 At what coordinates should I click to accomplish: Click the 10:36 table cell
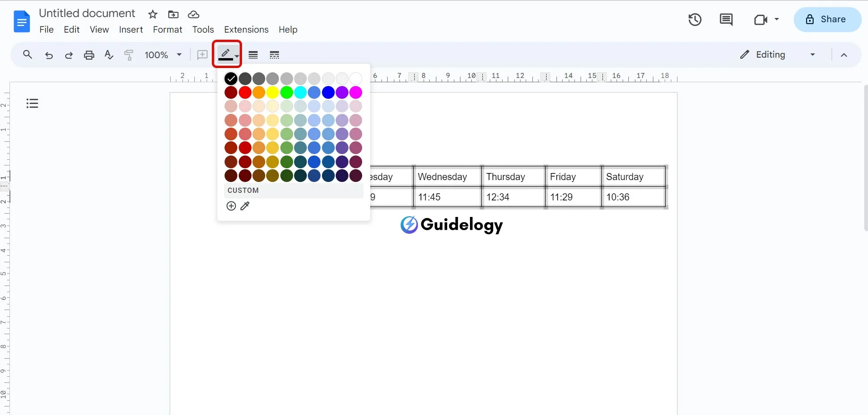click(634, 197)
